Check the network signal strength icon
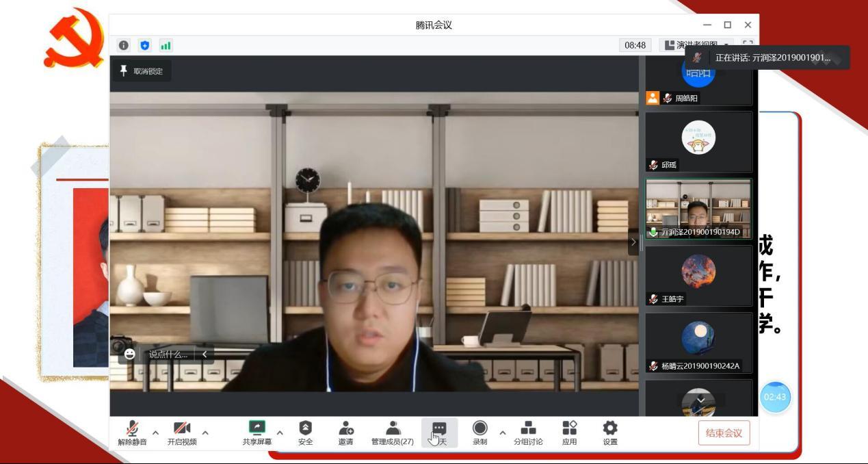The image size is (868, 464). (x=166, y=45)
